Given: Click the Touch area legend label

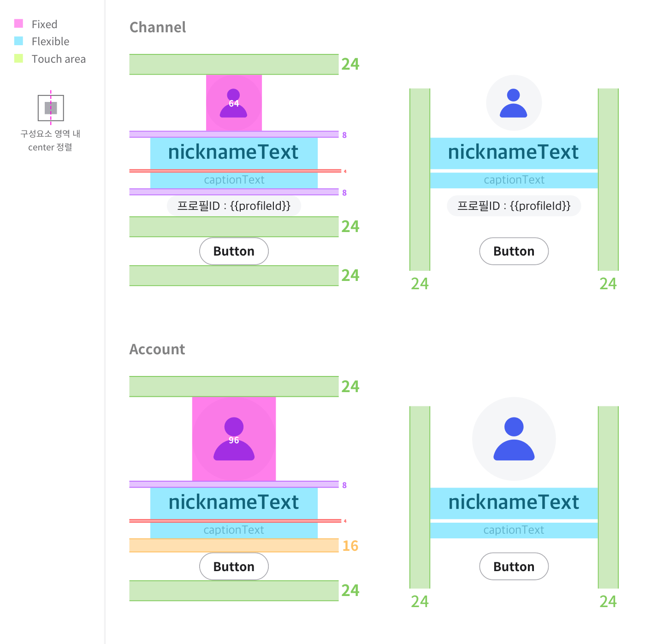Looking at the screenshot, I should click(59, 59).
